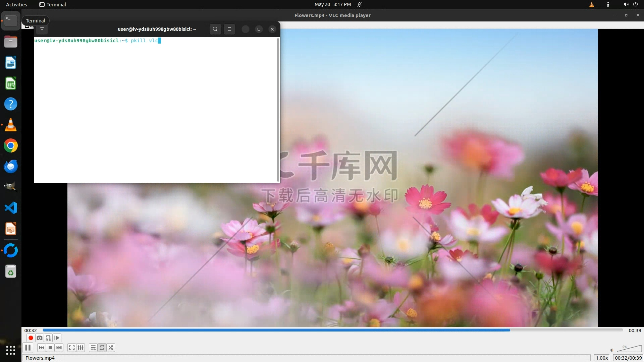
Task: Toggle the playlist view
Action: [x=93, y=348]
